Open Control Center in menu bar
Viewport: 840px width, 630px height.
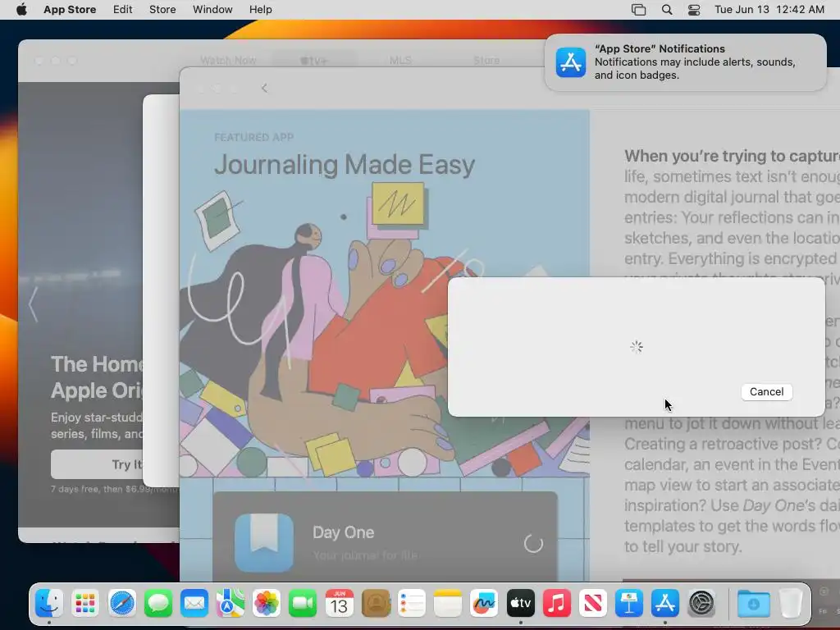694,10
